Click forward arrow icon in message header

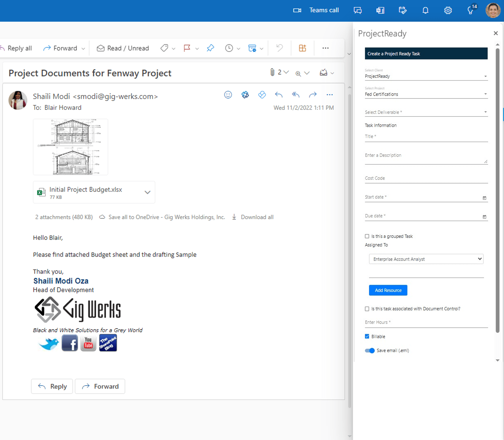click(313, 95)
